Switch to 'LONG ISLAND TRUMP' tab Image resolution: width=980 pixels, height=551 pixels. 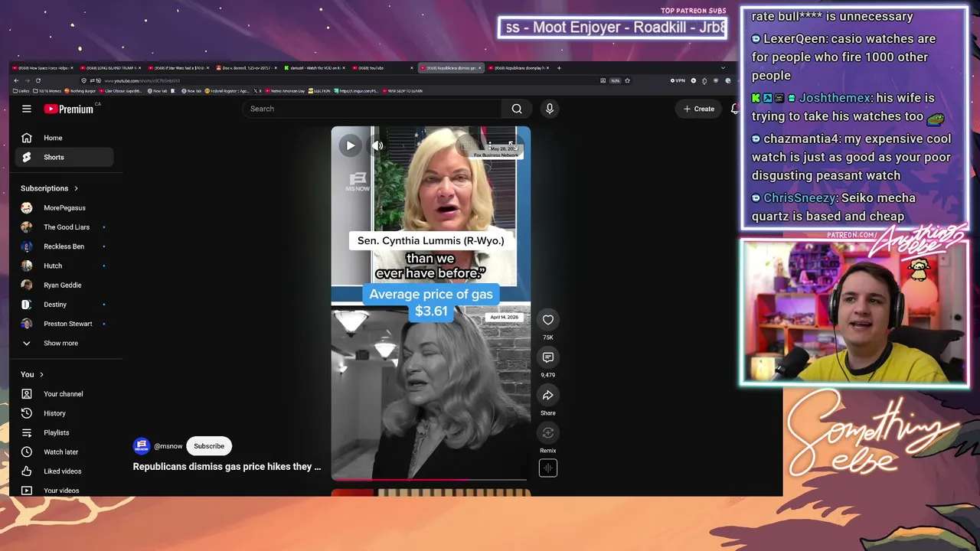tap(109, 68)
